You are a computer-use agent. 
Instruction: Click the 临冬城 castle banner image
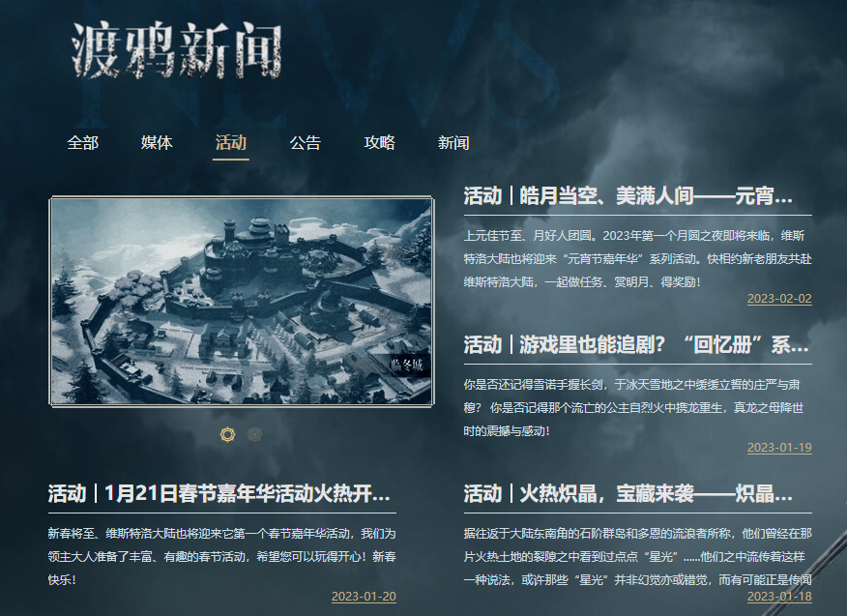point(242,302)
